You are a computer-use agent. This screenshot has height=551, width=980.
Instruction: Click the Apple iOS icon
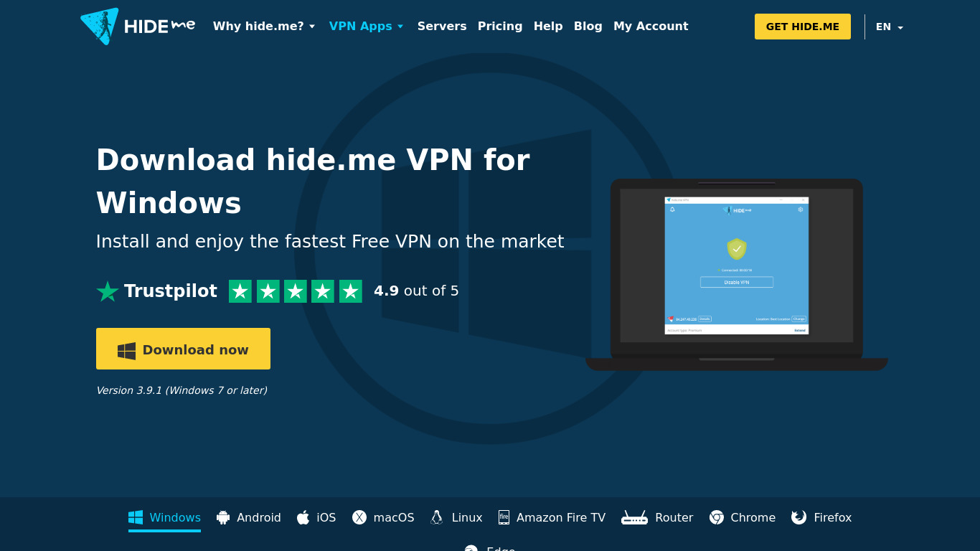pos(303,517)
